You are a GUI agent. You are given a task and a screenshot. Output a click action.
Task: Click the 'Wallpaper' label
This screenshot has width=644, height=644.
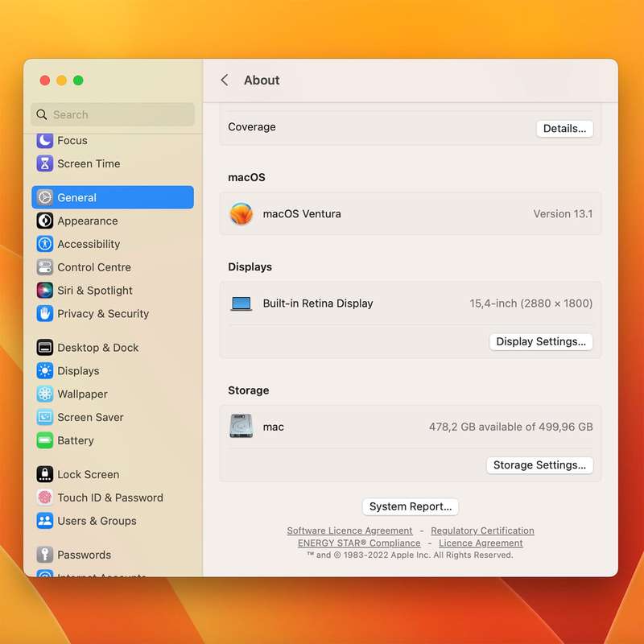point(83,394)
